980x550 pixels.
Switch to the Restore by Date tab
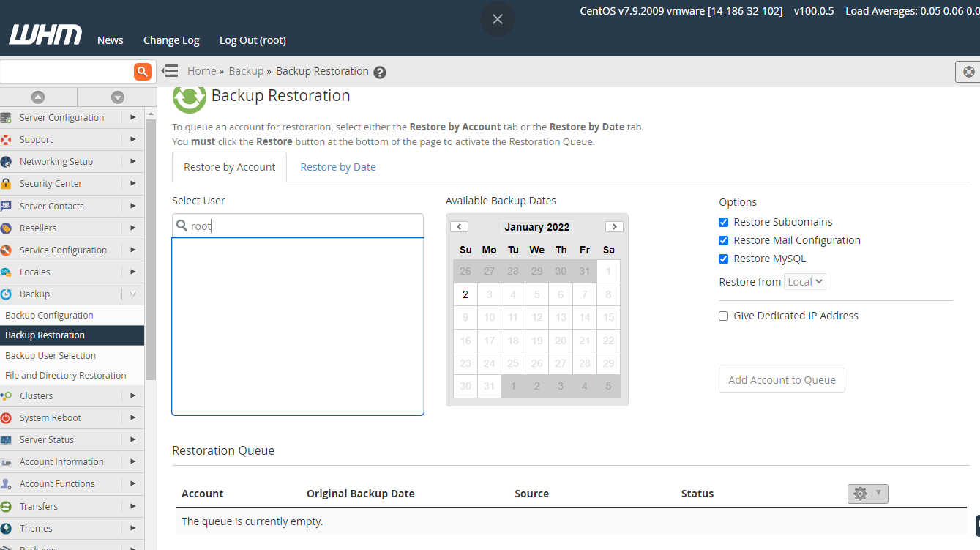point(337,167)
